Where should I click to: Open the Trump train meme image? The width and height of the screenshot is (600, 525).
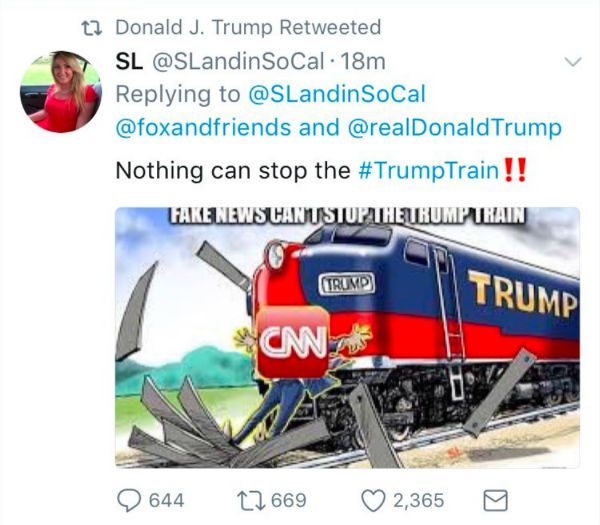tap(347, 337)
